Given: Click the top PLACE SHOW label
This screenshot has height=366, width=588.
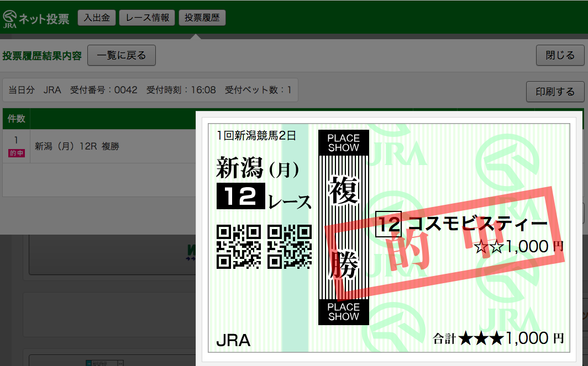Looking at the screenshot, I should click(x=344, y=143).
